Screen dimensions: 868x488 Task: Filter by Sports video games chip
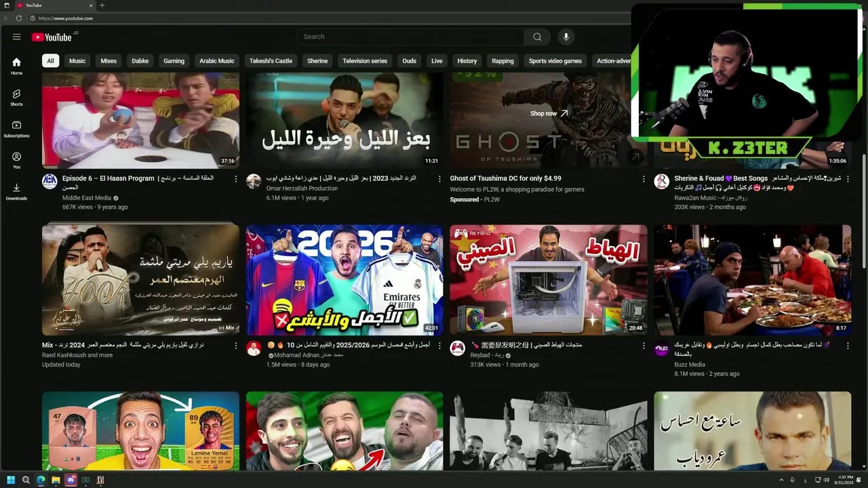coord(555,61)
